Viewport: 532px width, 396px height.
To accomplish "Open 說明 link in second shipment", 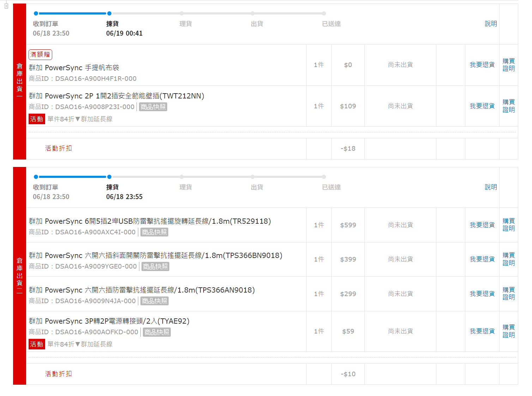I will tap(490, 187).
